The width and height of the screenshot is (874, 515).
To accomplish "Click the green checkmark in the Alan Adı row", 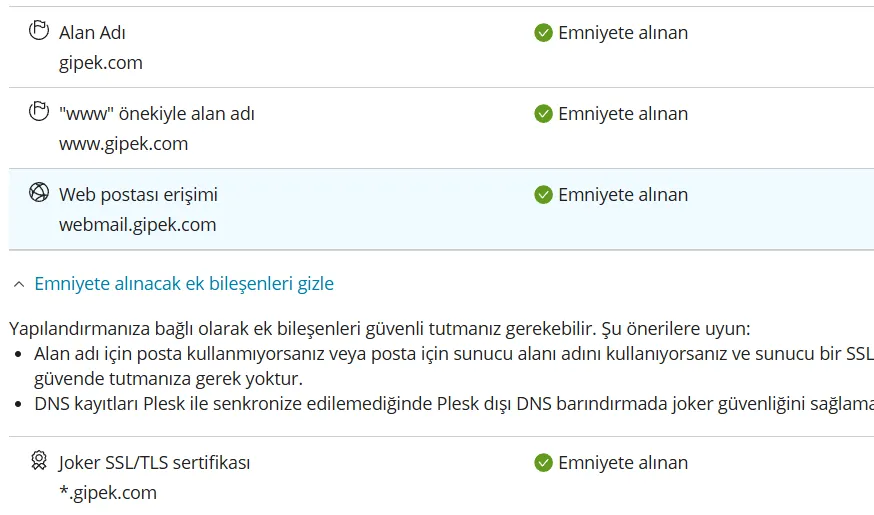I will [x=543, y=33].
